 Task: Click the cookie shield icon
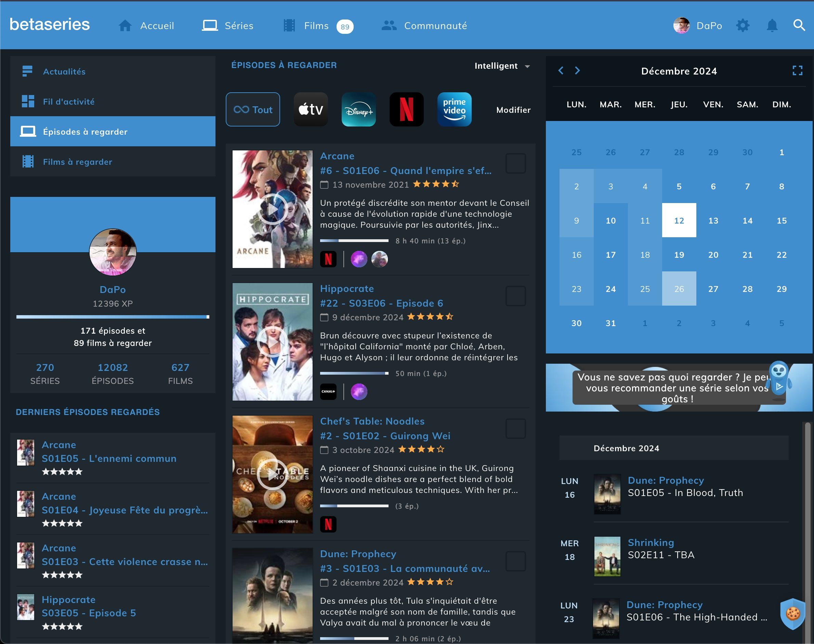click(792, 614)
